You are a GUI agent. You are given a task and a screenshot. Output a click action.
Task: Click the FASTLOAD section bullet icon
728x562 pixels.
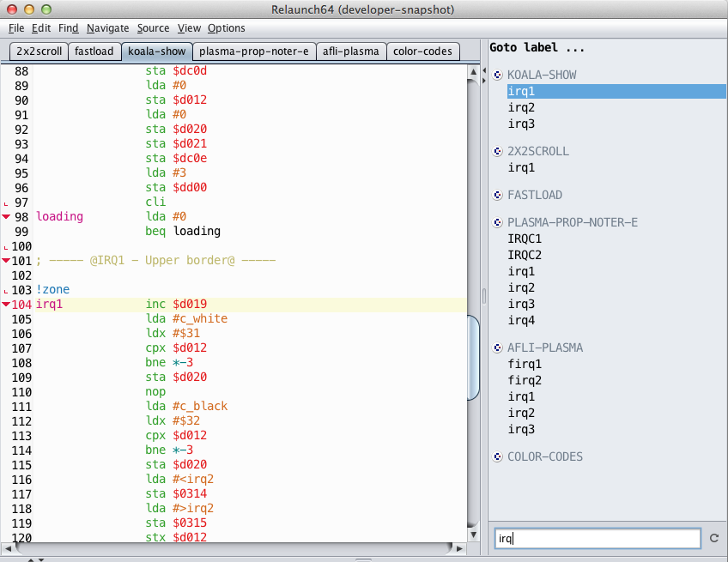(498, 195)
